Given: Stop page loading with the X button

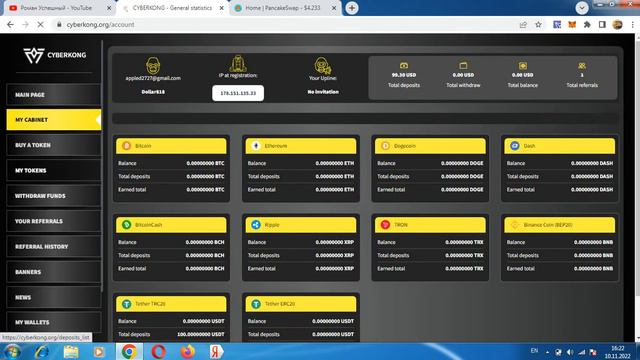Looking at the screenshot, I should (x=40, y=24).
